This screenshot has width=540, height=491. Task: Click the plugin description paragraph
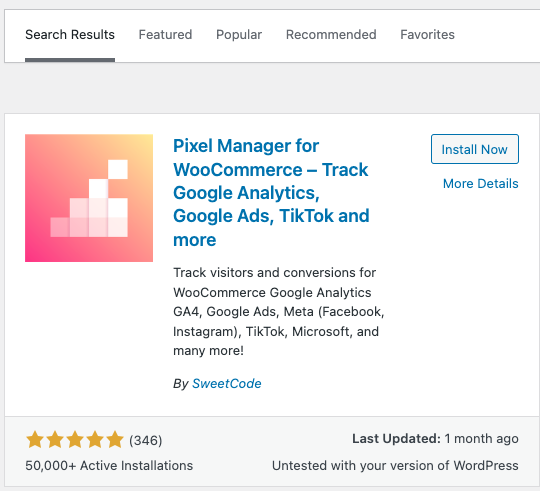click(x=279, y=312)
